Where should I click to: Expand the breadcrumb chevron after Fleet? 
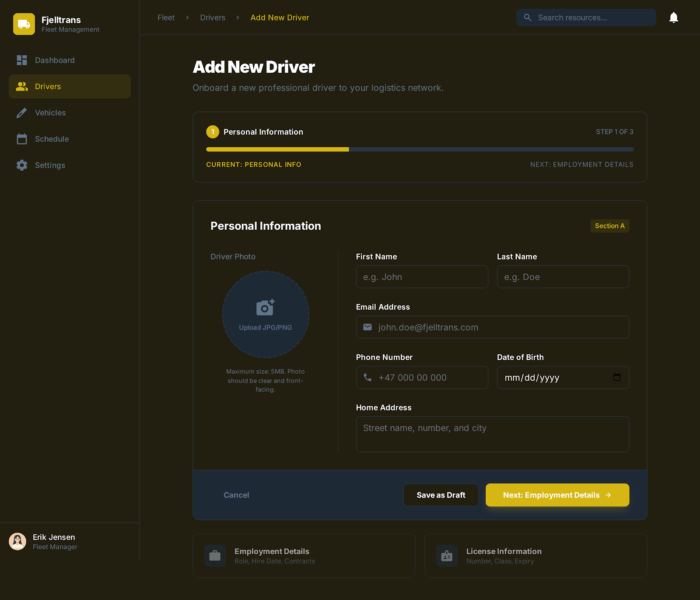point(187,18)
